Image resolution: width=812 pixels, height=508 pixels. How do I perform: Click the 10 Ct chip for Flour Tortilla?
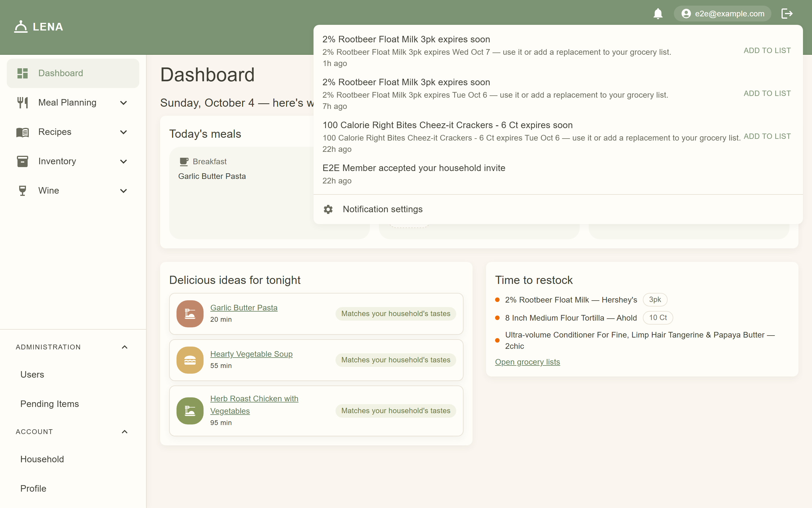pos(658,318)
